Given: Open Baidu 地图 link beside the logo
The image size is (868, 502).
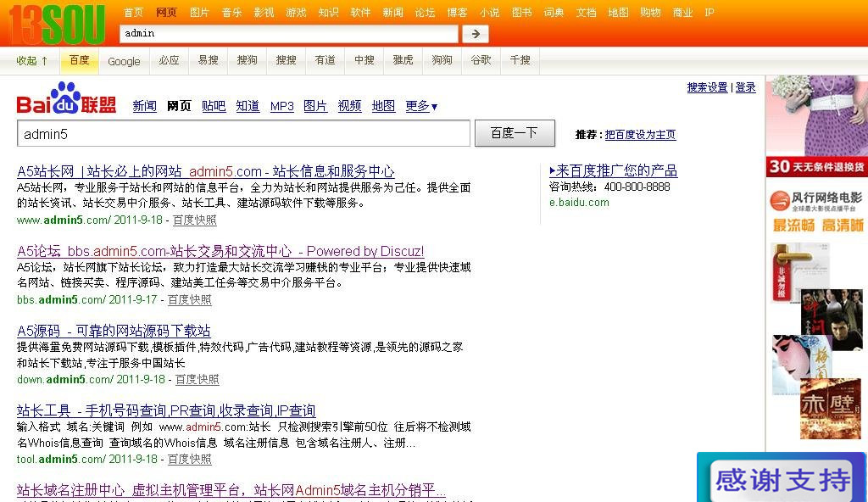Looking at the screenshot, I should click(384, 106).
